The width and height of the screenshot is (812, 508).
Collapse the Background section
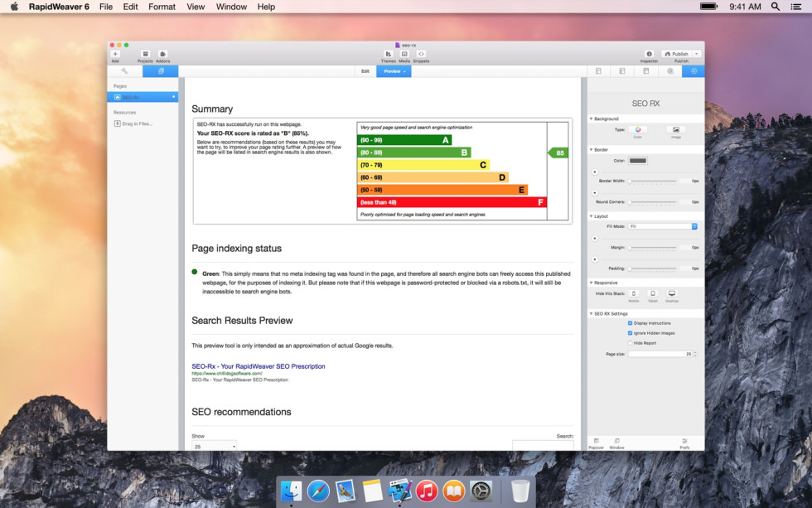tap(592, 119)
